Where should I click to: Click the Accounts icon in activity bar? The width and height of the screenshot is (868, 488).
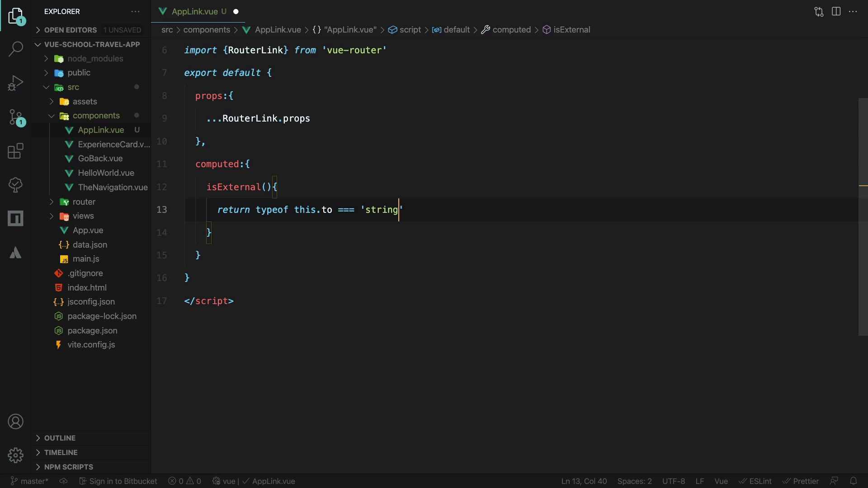tap(15, 422)
